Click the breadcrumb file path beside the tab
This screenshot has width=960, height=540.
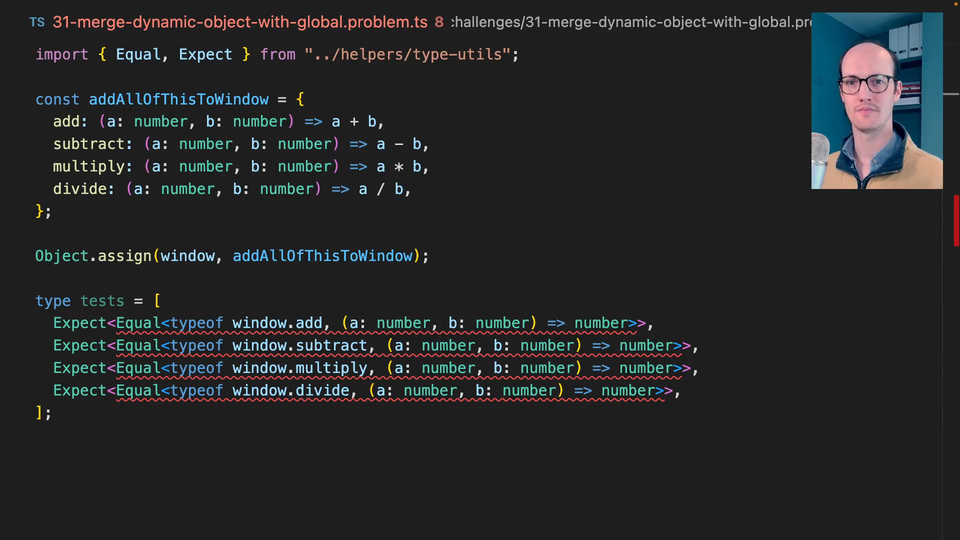pos(630,22)
